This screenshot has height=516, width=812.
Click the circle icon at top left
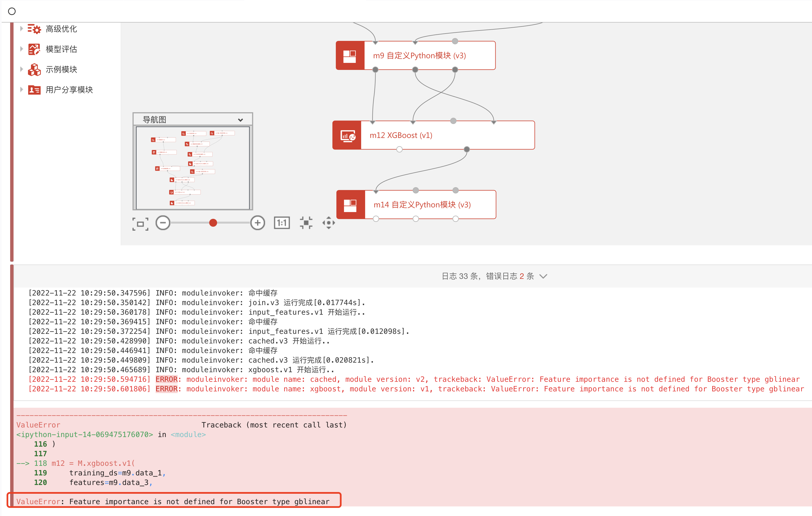point(12,11)
